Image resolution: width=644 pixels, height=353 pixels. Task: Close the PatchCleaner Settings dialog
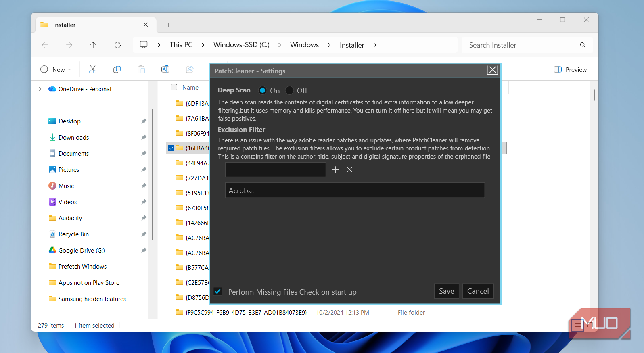492,70
